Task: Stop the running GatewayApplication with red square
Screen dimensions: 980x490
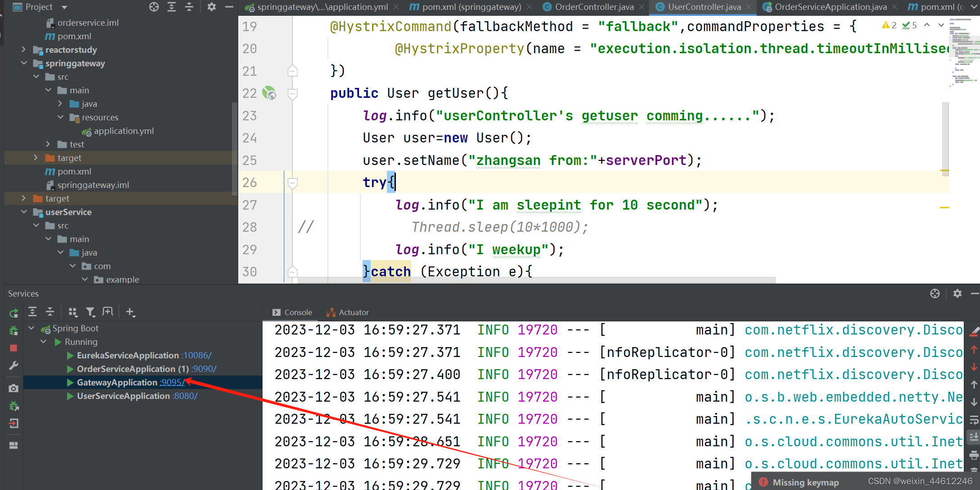Action: click(14, 348)
